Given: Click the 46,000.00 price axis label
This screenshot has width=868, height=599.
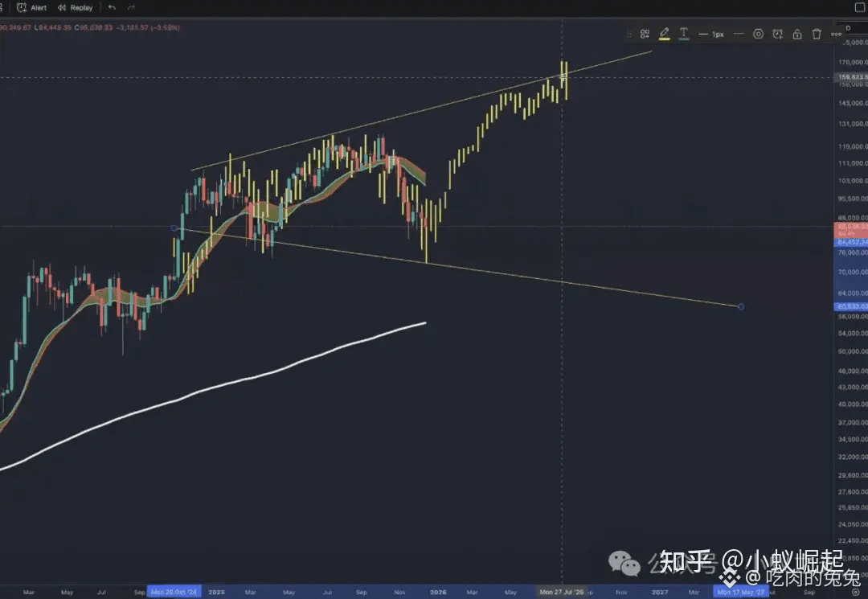Looking at the screenshot, I should click(853, 371).
